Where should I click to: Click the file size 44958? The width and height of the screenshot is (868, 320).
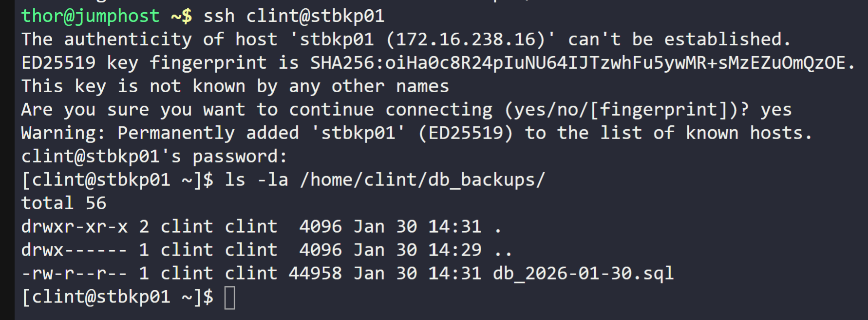pyautogui.click(x=315, y=274)
